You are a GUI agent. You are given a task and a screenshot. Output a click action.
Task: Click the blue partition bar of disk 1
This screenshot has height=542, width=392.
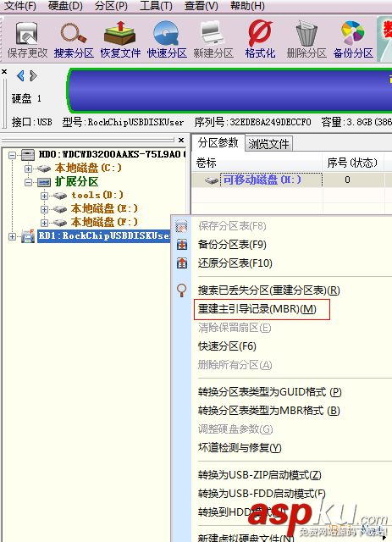click(230, 91)
